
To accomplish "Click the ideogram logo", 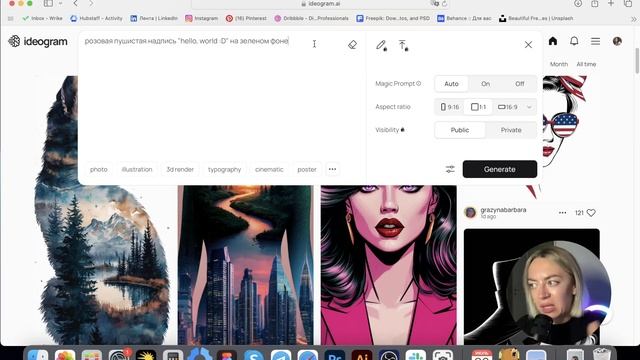I will pos(38,41).
